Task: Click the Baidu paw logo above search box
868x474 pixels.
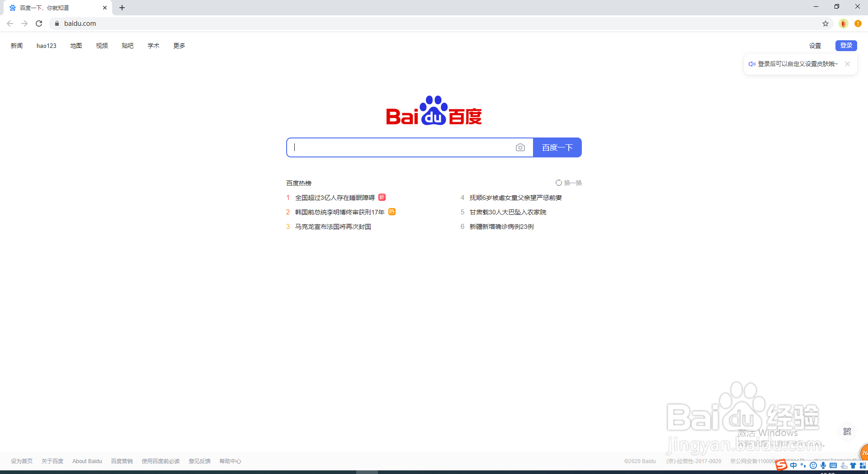Action: [433, 108]
